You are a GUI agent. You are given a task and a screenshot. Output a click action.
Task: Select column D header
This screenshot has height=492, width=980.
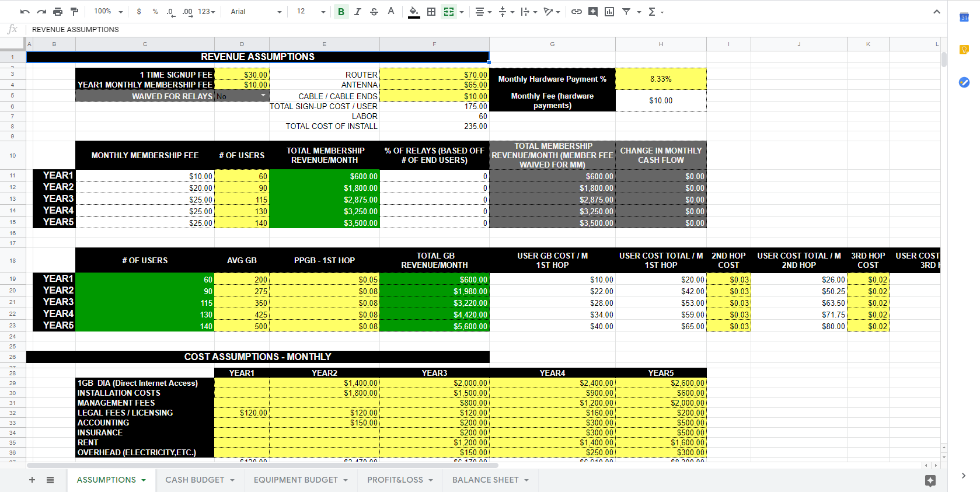[242, 44]
